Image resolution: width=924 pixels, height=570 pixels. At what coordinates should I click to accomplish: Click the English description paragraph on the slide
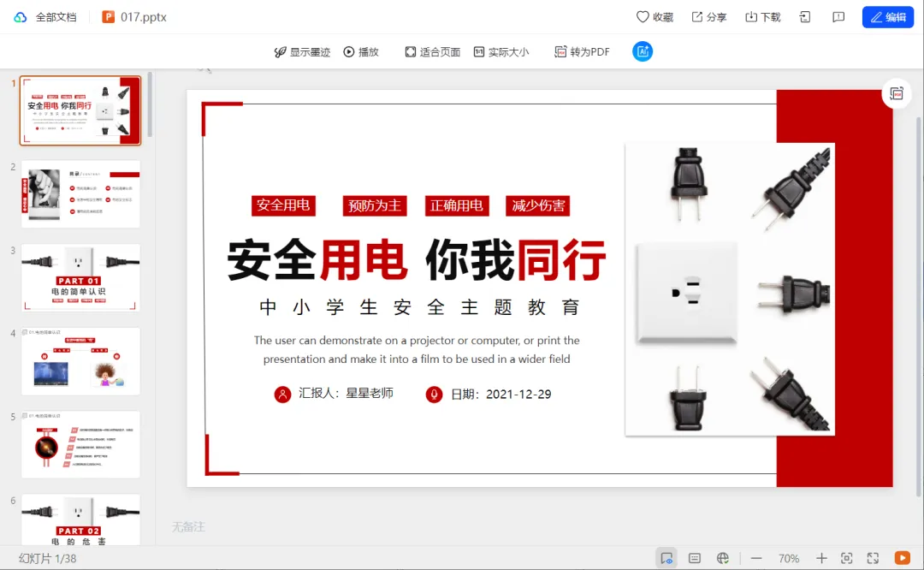(417, 349)
